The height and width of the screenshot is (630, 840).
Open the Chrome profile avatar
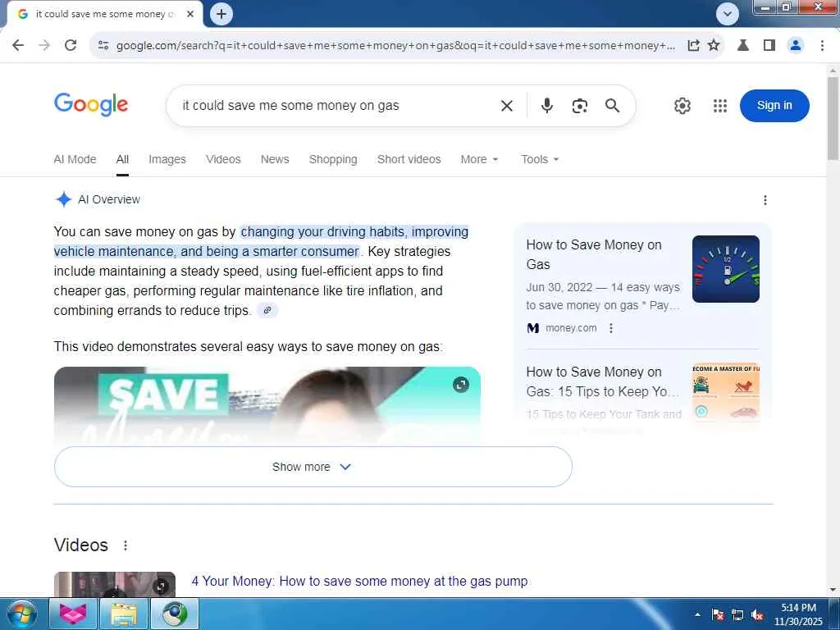(x=796, y=46)
